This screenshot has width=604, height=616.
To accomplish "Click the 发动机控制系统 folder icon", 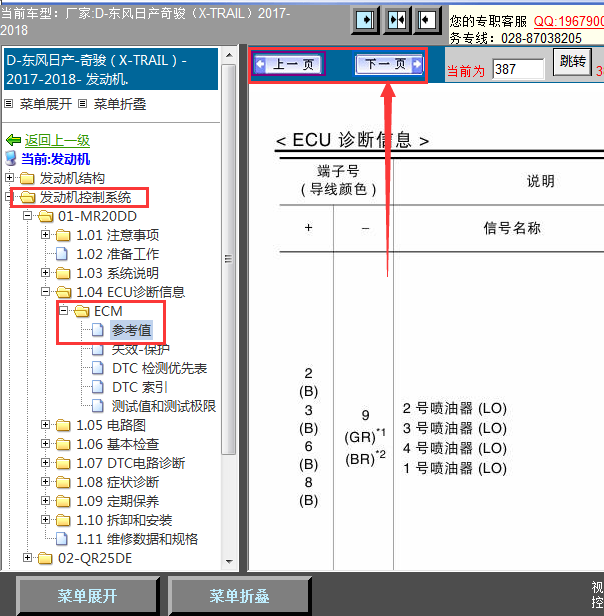I will click(28, 197).
